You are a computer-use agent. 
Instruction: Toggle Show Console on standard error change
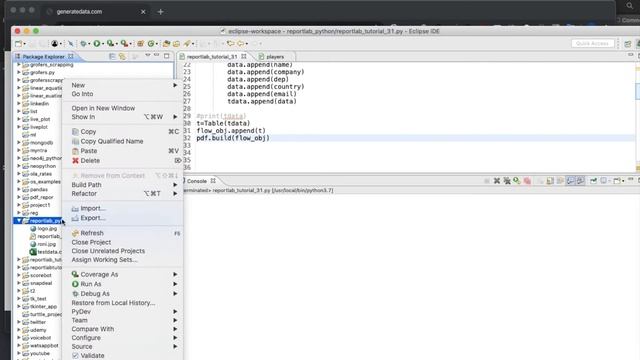pyautogui.click(x=580, y=181)
